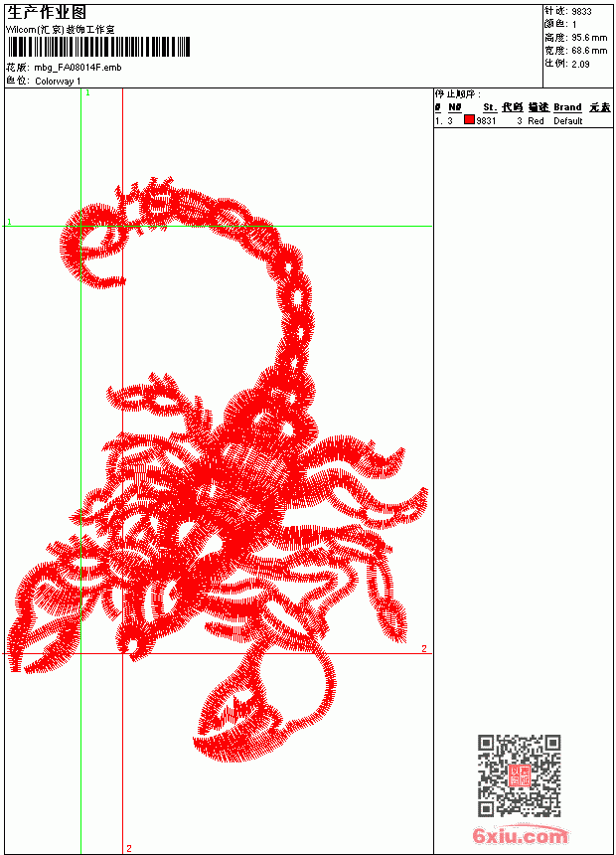Click the scorpion's curled tail stinger
Screen dimensions: 616x855
[92, 246]
